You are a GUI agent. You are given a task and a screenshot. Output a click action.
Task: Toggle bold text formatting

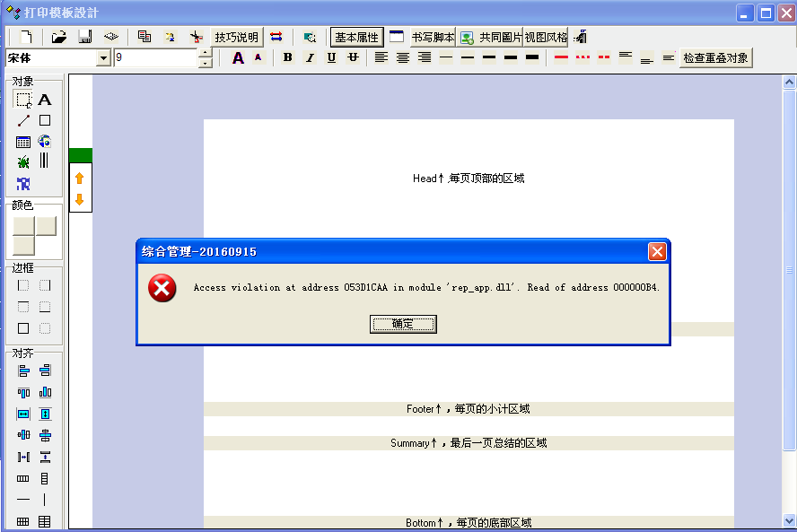pyautogui.click(x=287, y=57)
